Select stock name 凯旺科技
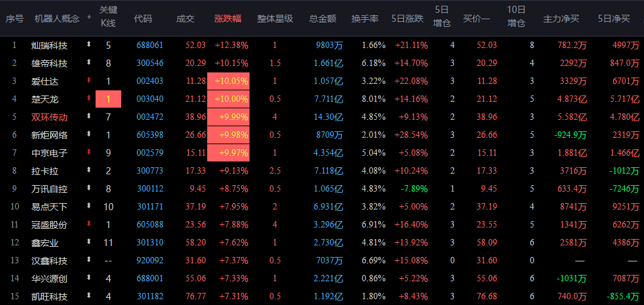 pos(49,297)
